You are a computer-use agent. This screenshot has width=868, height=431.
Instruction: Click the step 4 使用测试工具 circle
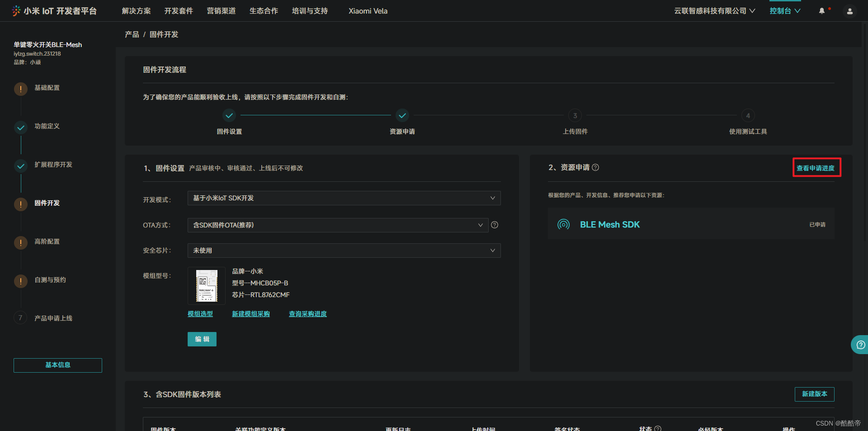[748, 116]
